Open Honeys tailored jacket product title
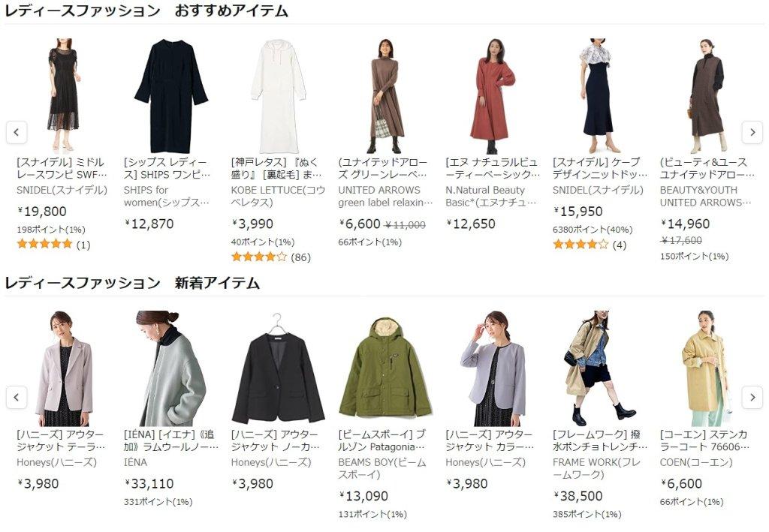Viewport: 769px width, 532px height. (61, 440)
